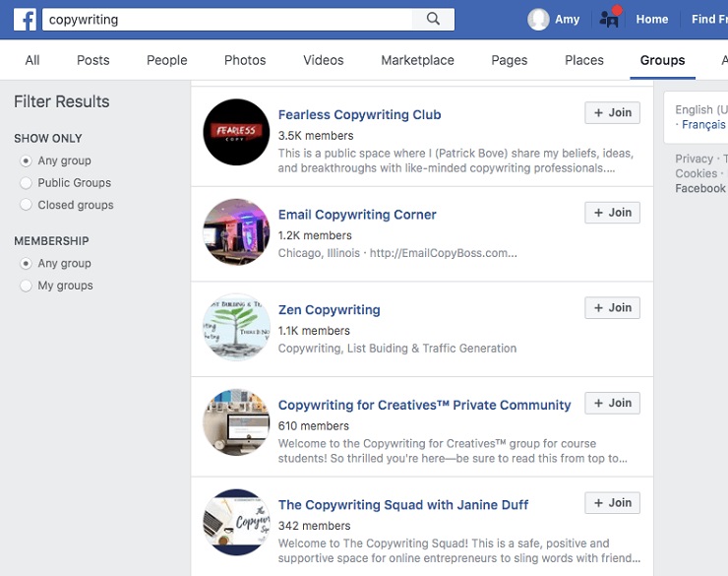The image size is (728, 576).
Task: Click the Home link in header
Action: [x=652, y=20]
